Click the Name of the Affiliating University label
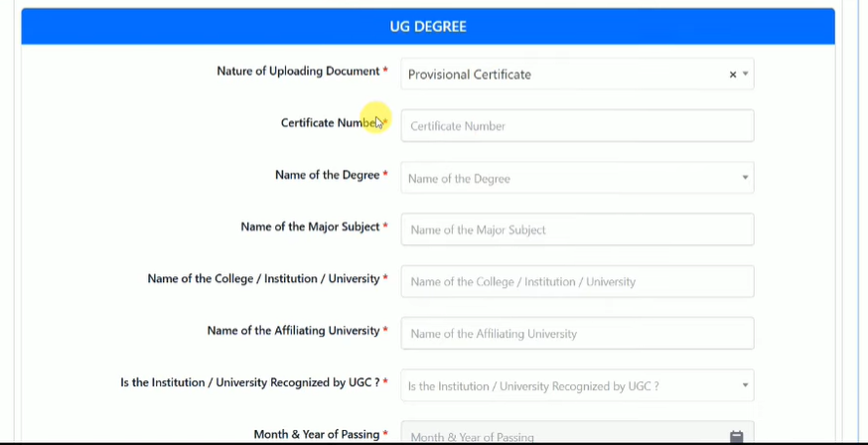 (x=293, y=331)
